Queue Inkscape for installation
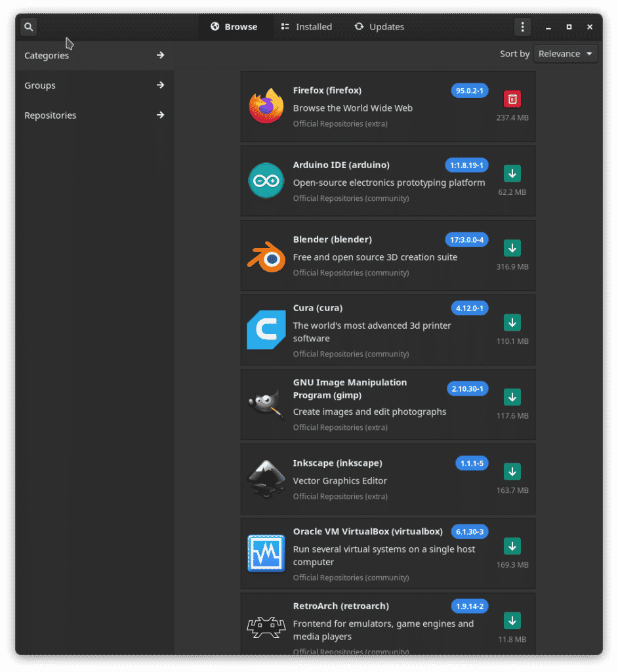The width and height of the screenshot is (618, 672). point(512,471)
